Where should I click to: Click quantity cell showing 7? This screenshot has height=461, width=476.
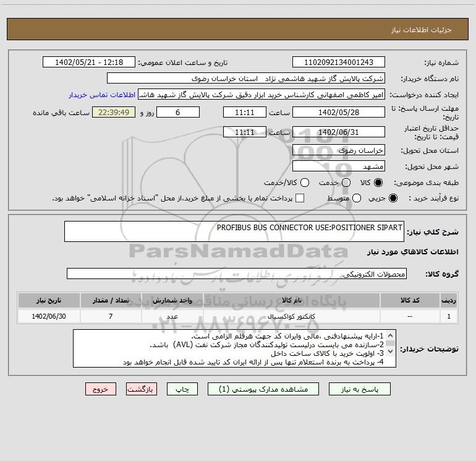(111, 316)
